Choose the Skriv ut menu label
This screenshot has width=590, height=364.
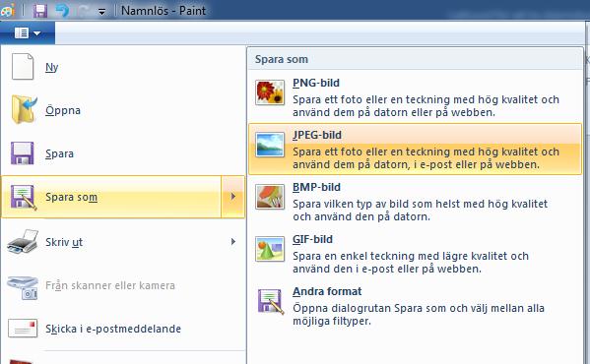pyautogui.click(x=64, y=242)
